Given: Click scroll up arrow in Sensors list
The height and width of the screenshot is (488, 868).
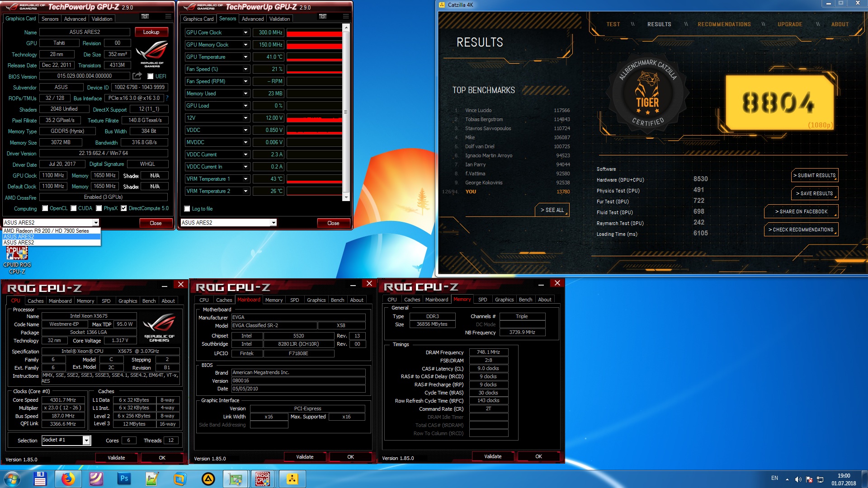Looking at the screenshot, I should pyautogui.click(x=346, y=28).
